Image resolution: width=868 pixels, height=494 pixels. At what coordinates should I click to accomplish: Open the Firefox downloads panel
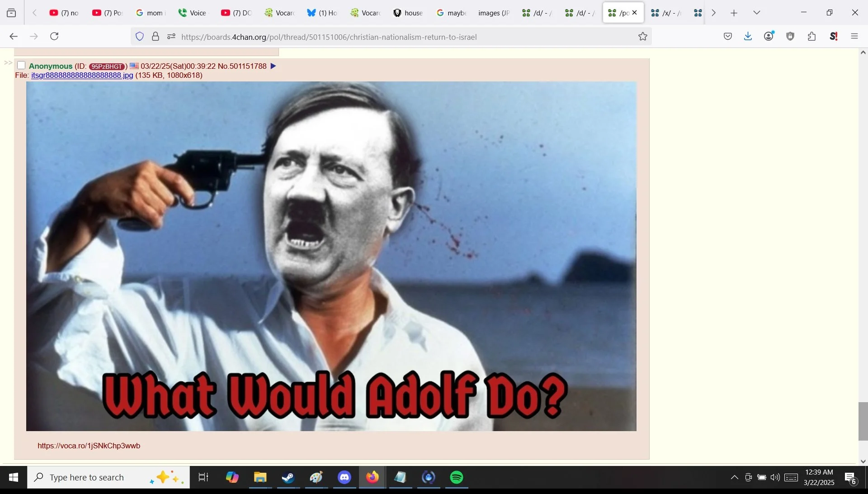[x=748, y=36]
